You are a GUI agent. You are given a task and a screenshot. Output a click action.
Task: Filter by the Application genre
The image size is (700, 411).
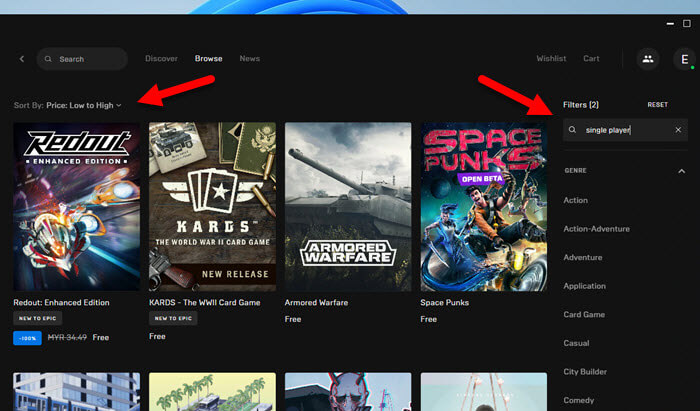(x=584, y=286)
